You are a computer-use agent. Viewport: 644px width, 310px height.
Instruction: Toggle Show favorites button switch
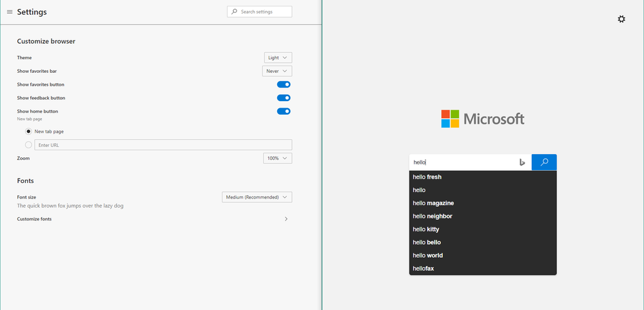[x=284, y=84]
